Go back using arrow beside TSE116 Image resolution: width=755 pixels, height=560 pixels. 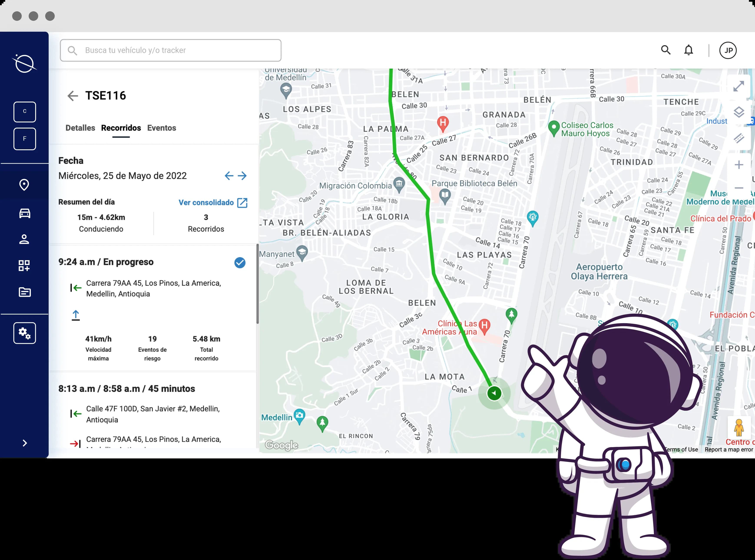pos(73,96)
